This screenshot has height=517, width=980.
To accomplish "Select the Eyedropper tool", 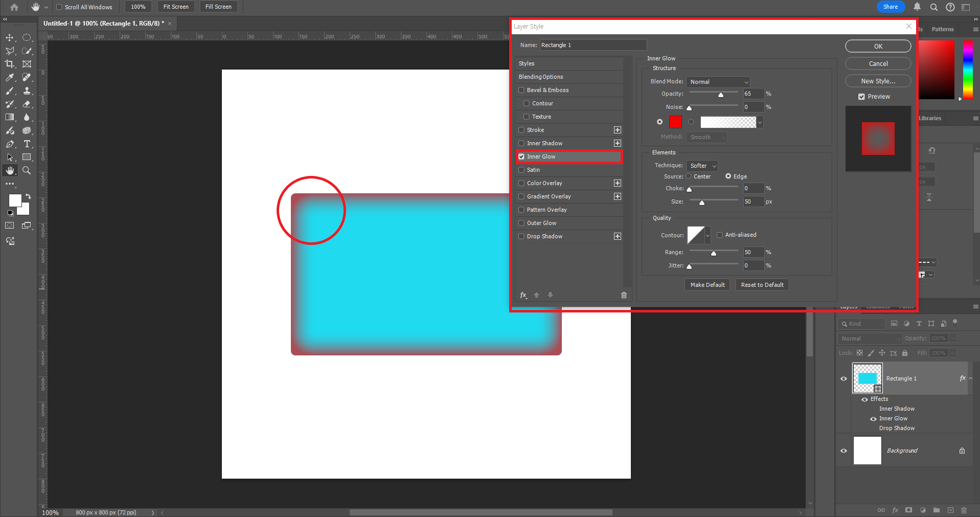I will coord(10,77).
